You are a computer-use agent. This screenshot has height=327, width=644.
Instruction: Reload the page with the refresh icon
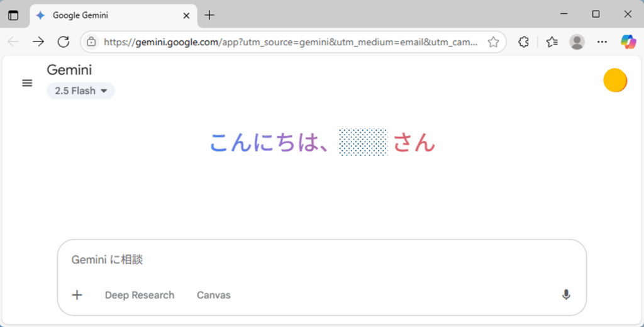(x=64, y=42)
